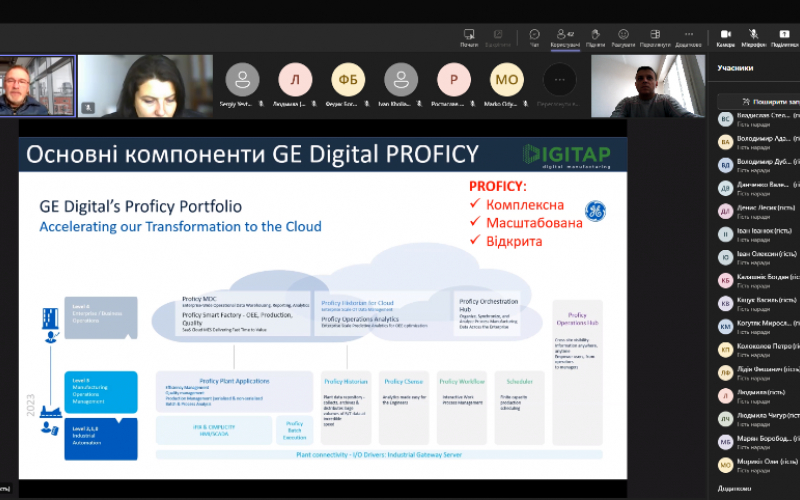800x500 pixels.
Task: Click the КП avatar in participants list
Action: [x=726, y=349]
